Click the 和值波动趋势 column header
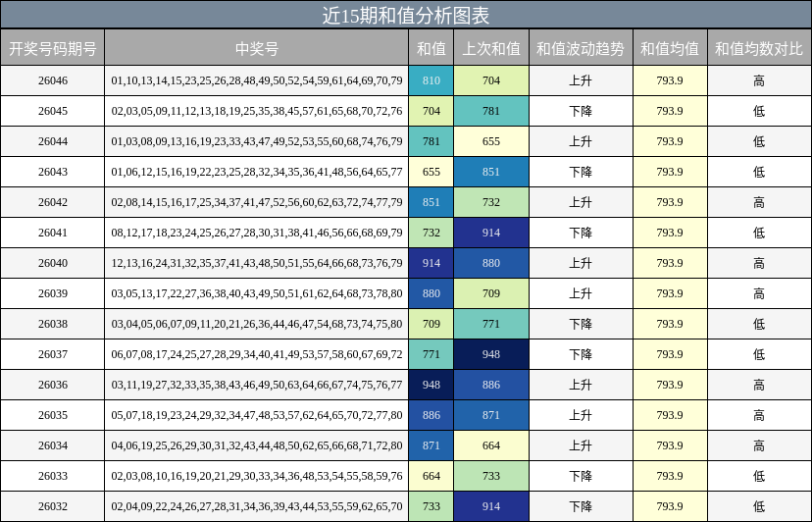 580,48
